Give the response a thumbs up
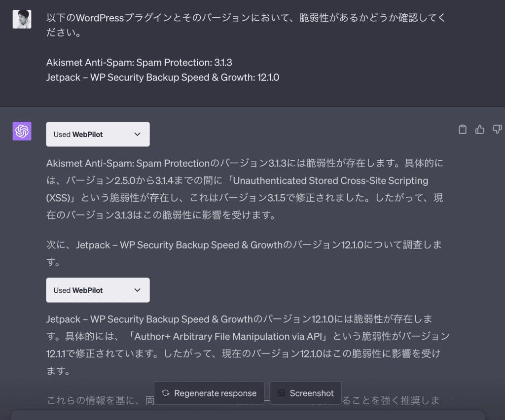This screenshot has width=505, height=420. tap(479, 129)
